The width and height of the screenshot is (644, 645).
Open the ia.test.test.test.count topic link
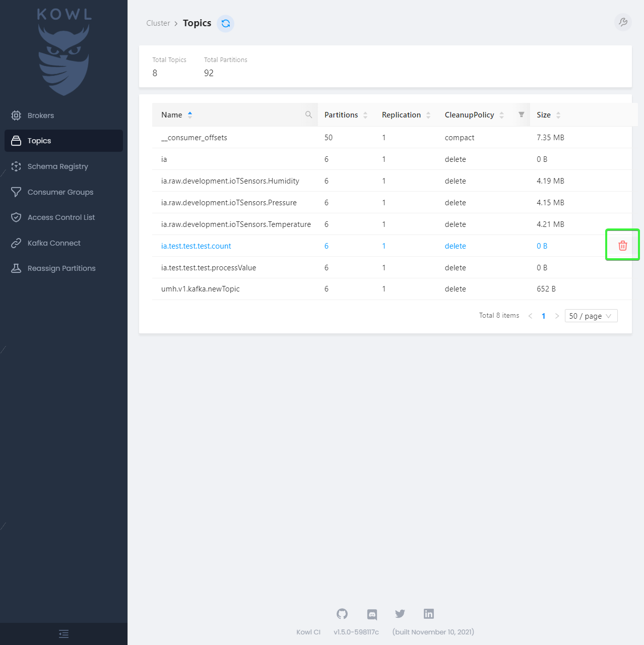pos(196,246)
